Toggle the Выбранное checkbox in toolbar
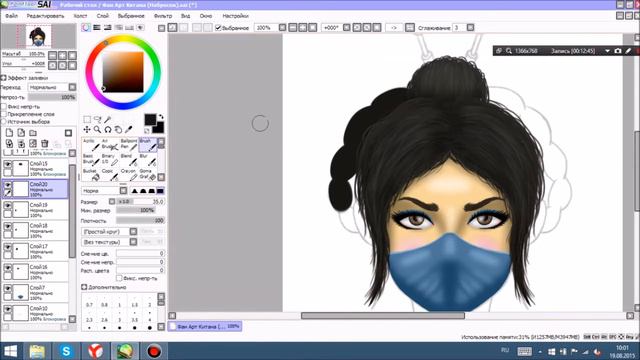The height and width of the screenshot is (360, 640). (x=218, y=28)
